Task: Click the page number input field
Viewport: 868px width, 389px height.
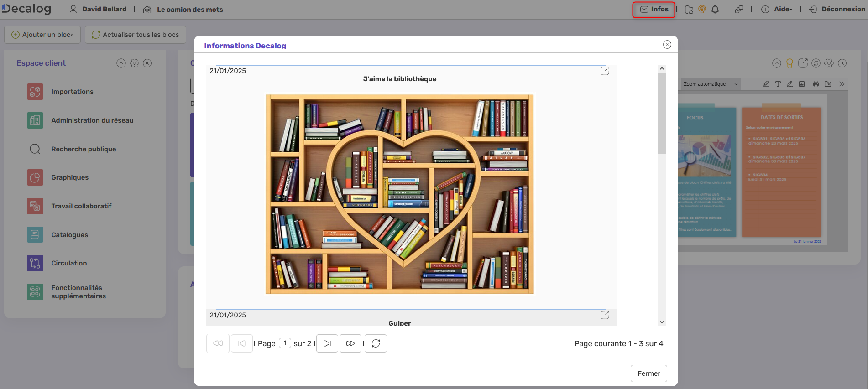Action: click(285, 343)
